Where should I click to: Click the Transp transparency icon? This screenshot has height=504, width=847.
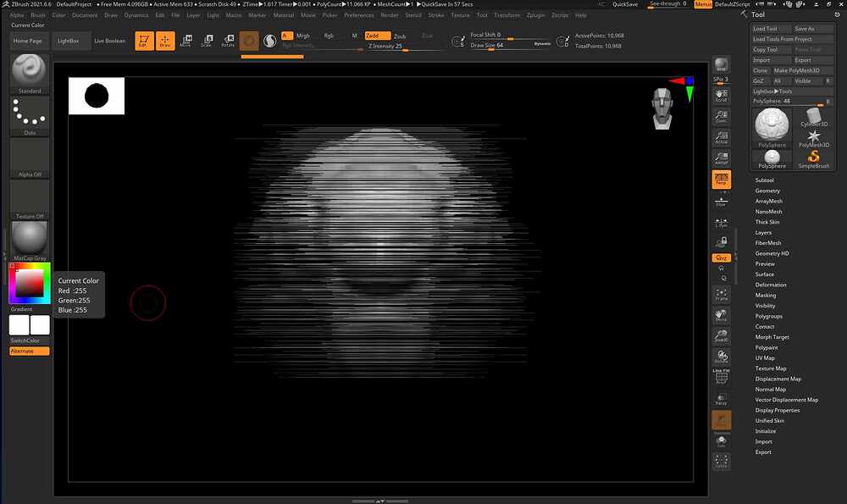pyautogui.click(x=721, y=400)
